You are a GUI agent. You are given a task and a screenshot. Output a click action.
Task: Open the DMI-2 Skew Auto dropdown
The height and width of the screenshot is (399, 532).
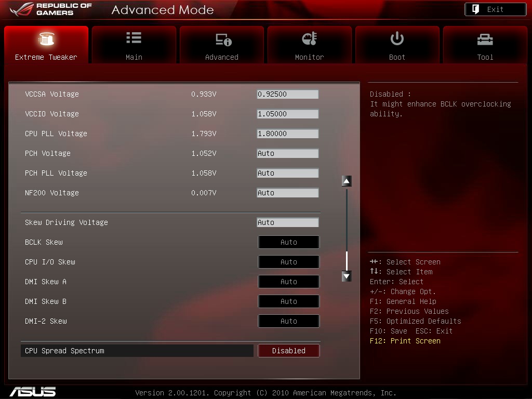pyautogui.click(x=289, y=321)
